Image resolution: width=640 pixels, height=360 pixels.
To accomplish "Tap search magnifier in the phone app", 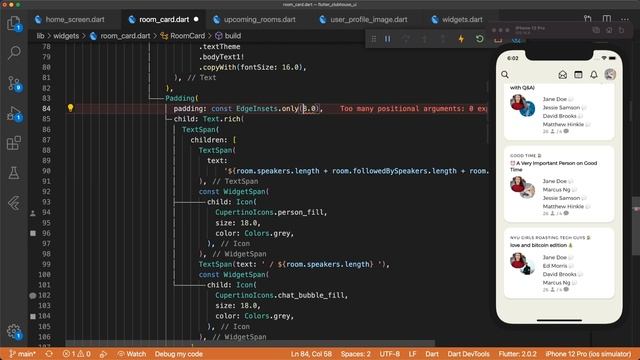I will point(505,75).
